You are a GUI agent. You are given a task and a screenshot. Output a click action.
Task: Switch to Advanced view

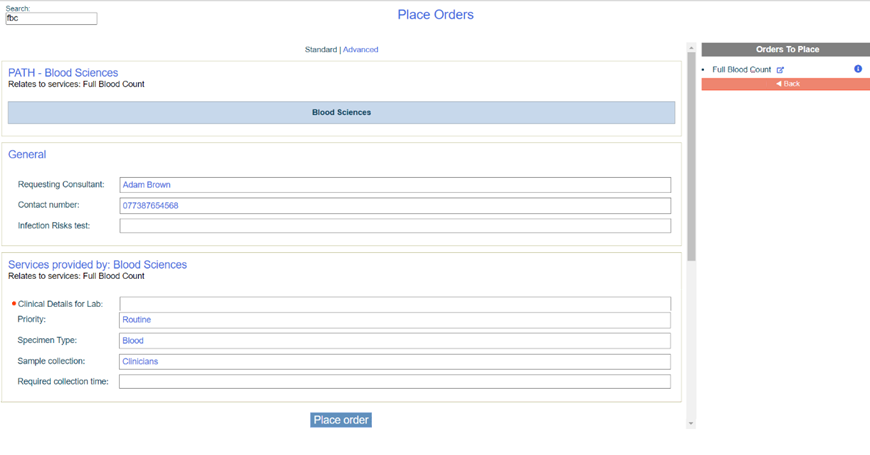(x=360, y=49)
